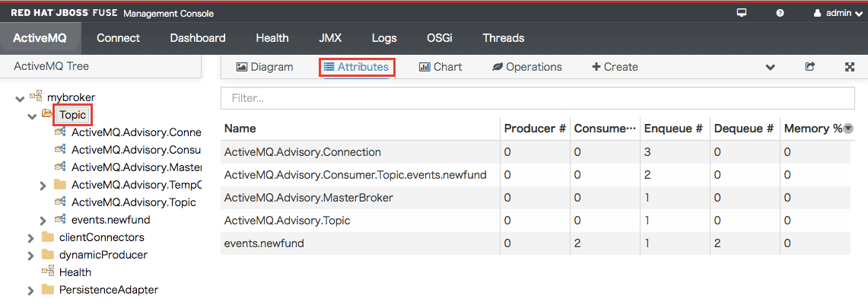
Task: Select the Health tree node
Action: [x=75, y=272]
